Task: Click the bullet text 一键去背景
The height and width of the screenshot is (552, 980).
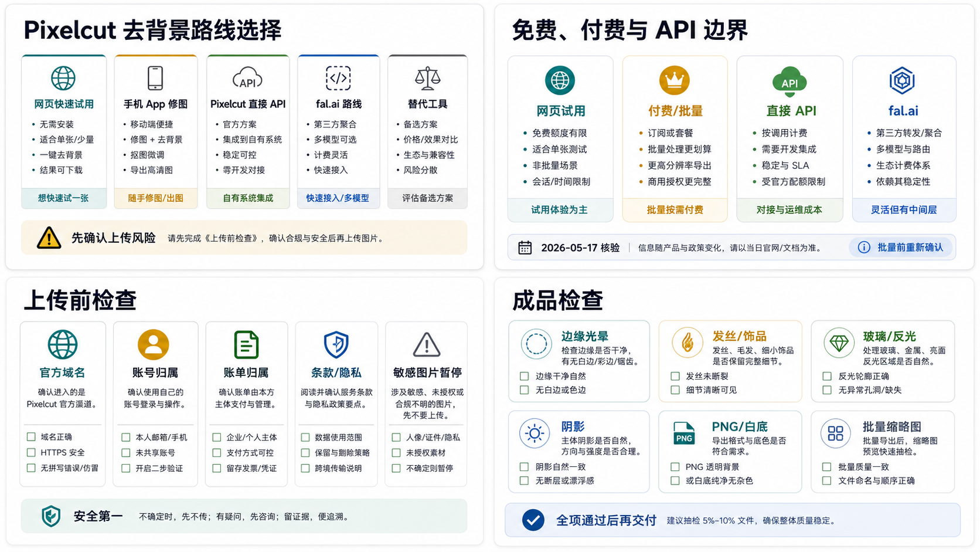Action: pyautogui.click(x=61, y=155)
